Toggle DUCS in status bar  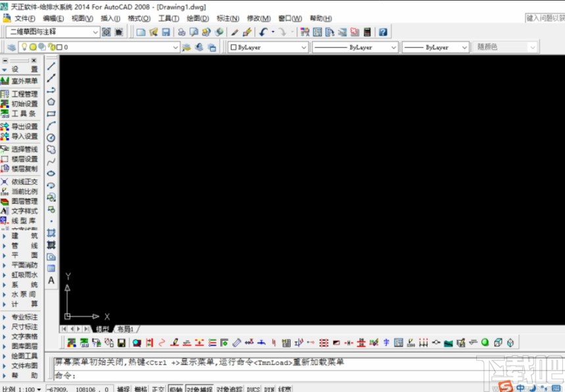pyautogui.click(x=253, y=389)
